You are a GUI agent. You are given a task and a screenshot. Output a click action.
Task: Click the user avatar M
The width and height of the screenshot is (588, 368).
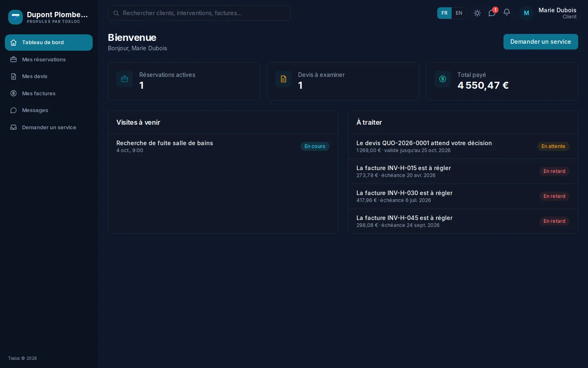click(x=526, y=13)
